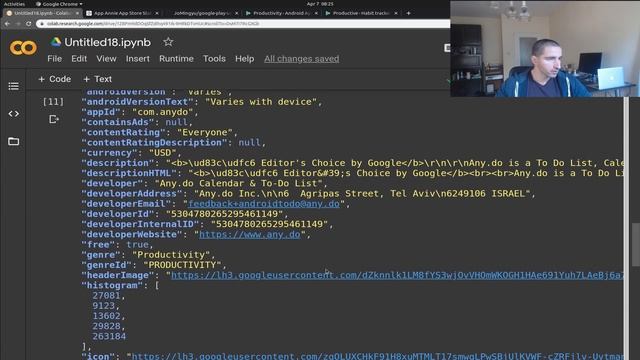Open the Files folder panel
Image resolution: width=640 pixels, height=360 pixels.
pyautogui.click(x=13, y=141)
